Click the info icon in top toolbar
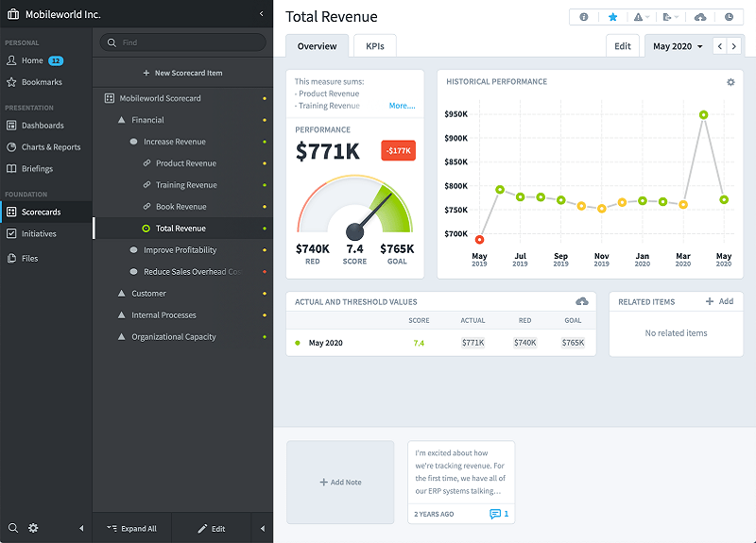 (x=584, y=17)
